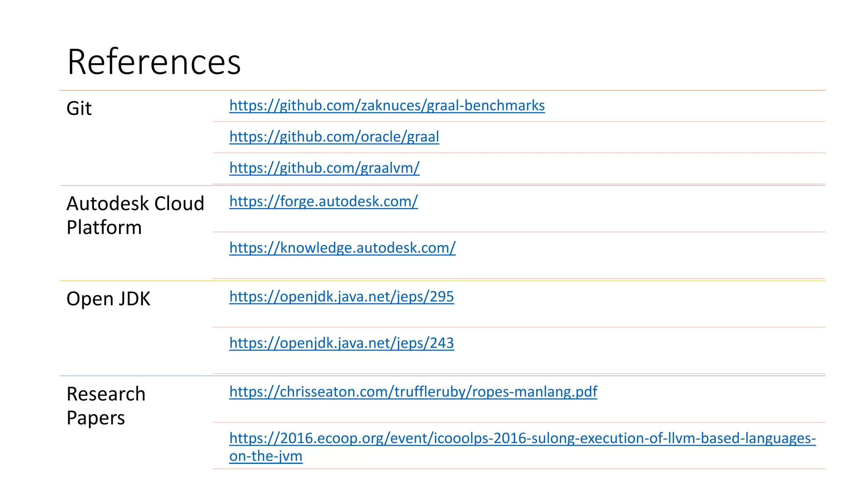This screenshot has width=868, height=488.
Task: Open the OpenJDK JEP 295 link
Action: click(341, 297)
